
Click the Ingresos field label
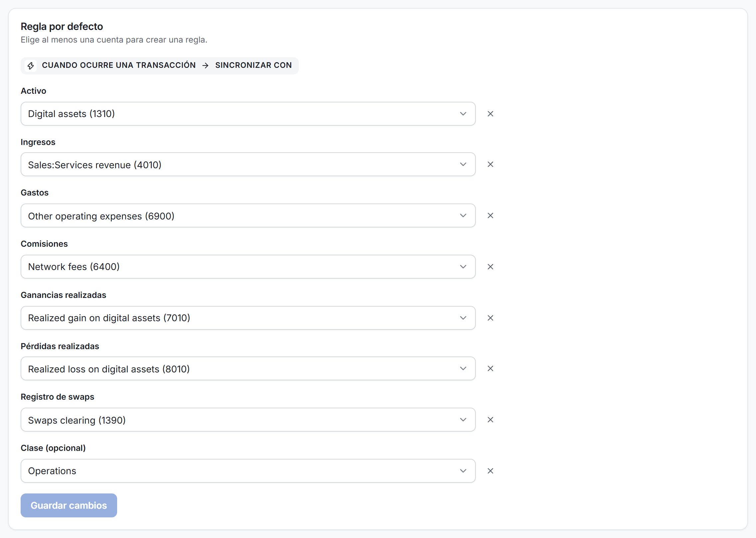click(38, 142)
